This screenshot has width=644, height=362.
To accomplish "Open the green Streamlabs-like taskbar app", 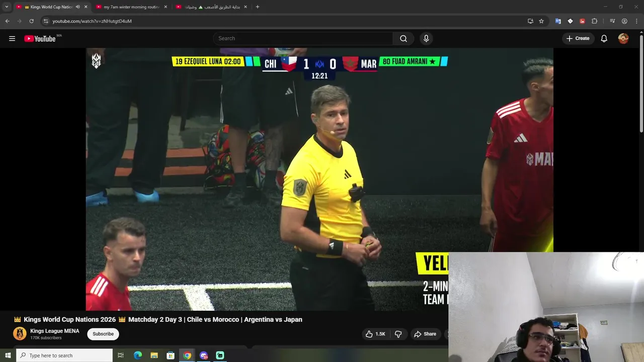I will pyautogui.click(x=220, y=355).
